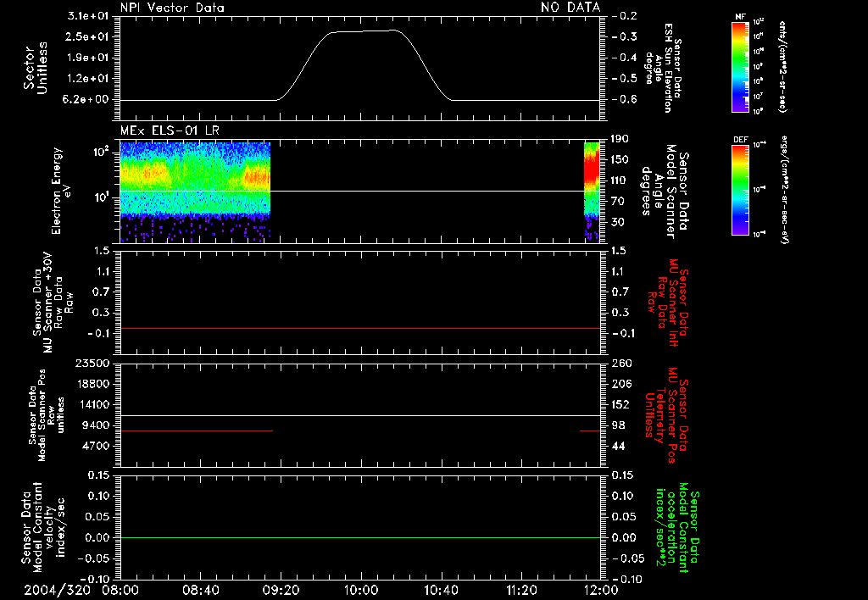Click the early ELS electron spectrogram block
Screen dimensions: 868x600
tap(195, 192)
